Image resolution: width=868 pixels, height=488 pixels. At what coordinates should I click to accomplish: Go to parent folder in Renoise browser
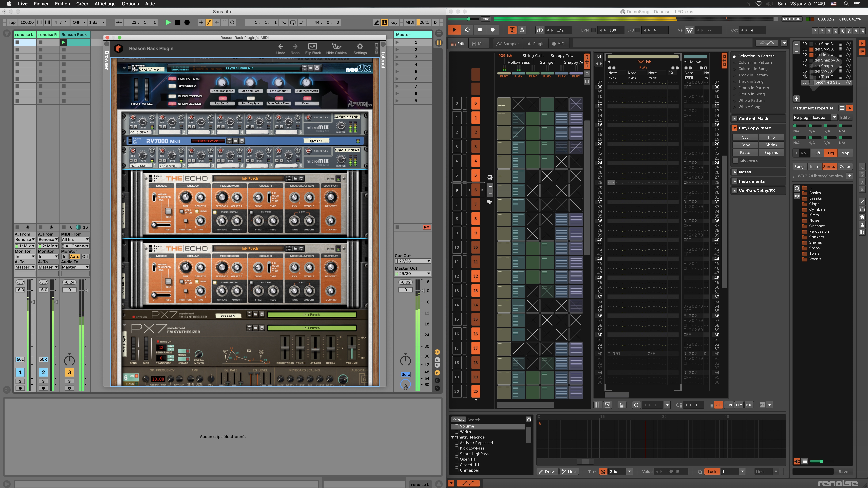(x=850, y=176)
